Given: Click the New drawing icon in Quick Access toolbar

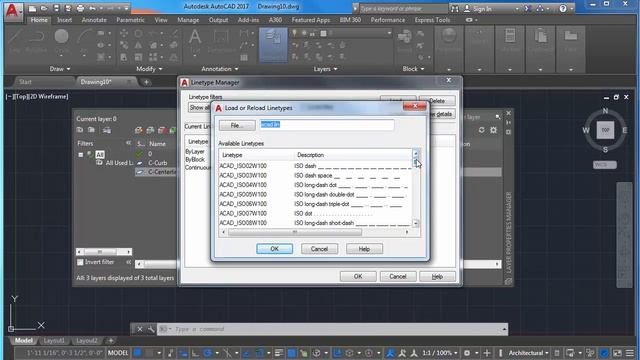Looking at the screenshot, I should pyautogui.click(x=33, y=8).
